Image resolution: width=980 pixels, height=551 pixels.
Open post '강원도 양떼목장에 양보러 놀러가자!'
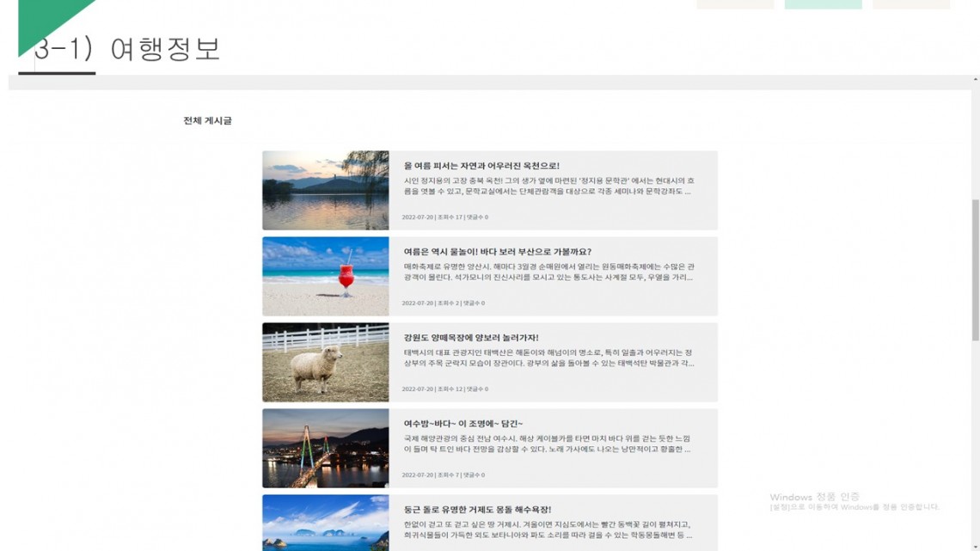470,337
